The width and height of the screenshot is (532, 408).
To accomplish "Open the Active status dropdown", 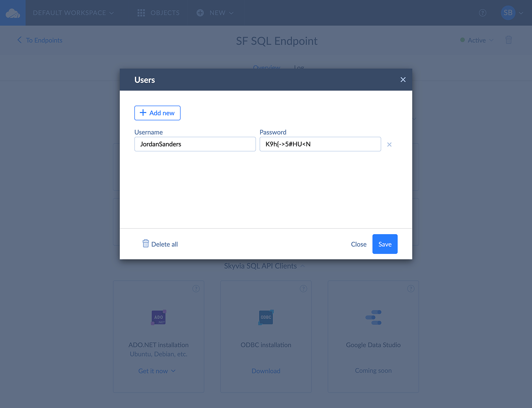I will tap(477, 40).
